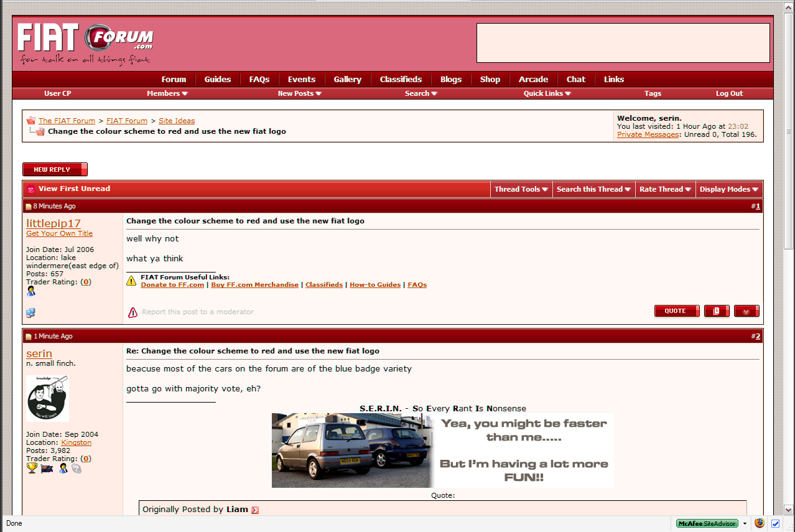Click the post status icon next to 8 Minutes Ago
The height and width of the screenshot is (532, 795).
[28, 207]
